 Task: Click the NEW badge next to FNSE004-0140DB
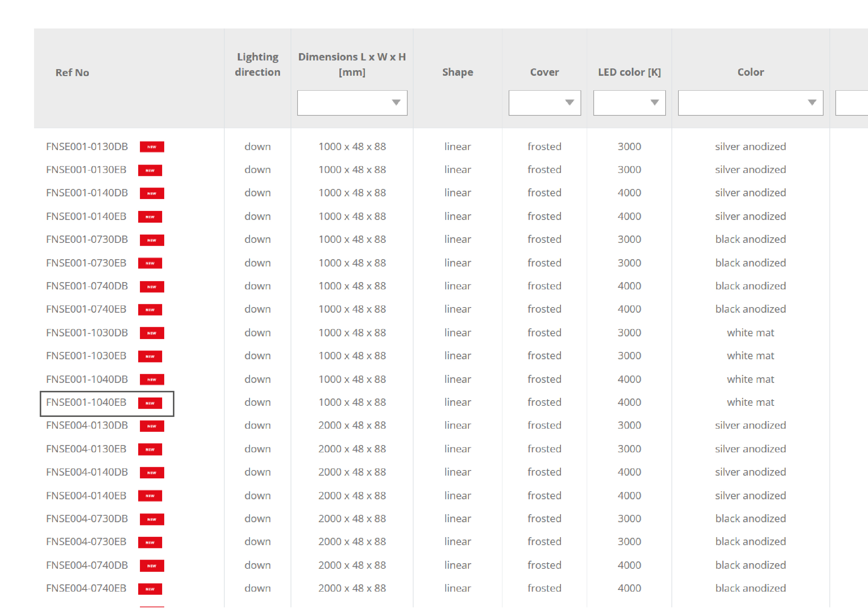[x=152, y=473]
